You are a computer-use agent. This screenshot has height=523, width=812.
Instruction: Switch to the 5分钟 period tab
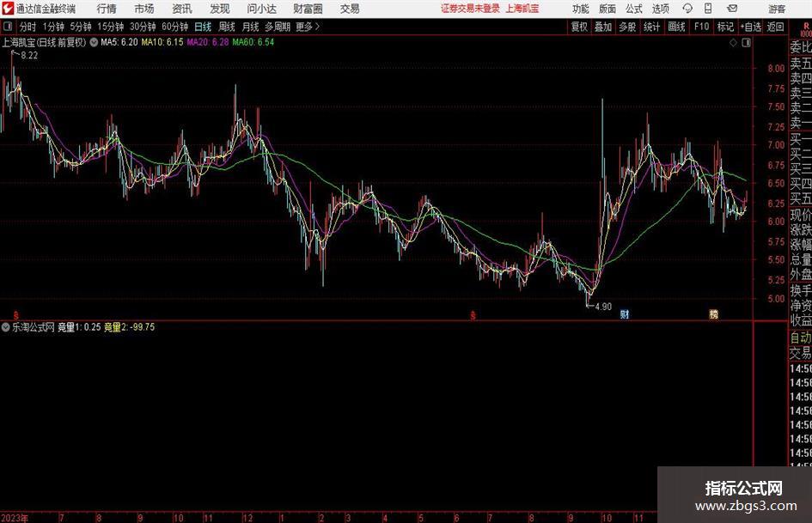pos(80,27)
